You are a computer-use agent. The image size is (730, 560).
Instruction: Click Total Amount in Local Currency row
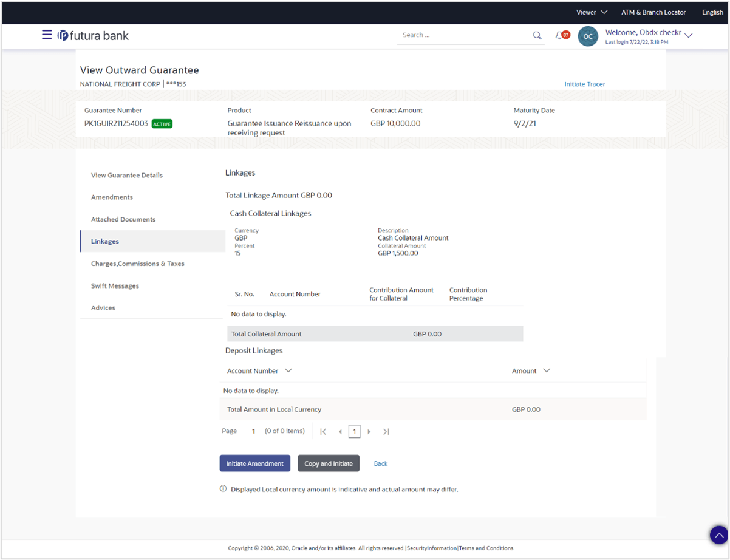tap(433, 409)
